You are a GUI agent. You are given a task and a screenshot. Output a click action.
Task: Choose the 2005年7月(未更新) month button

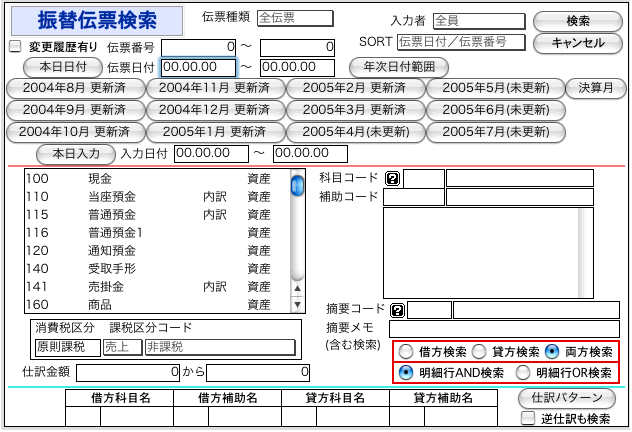click(494, 131)
